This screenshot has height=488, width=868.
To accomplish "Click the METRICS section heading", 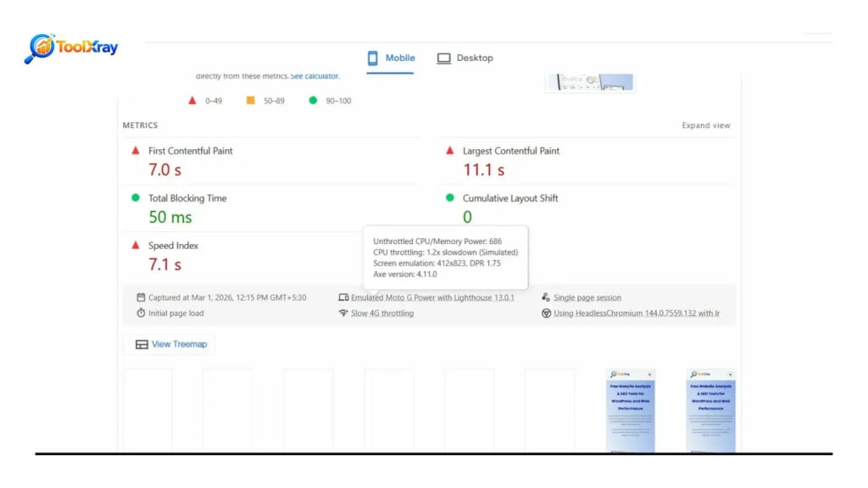I will click(x=140, y=125).
